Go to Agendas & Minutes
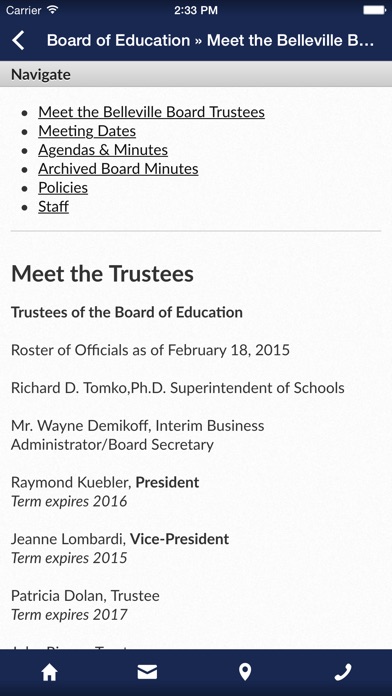 coord(103,150)
